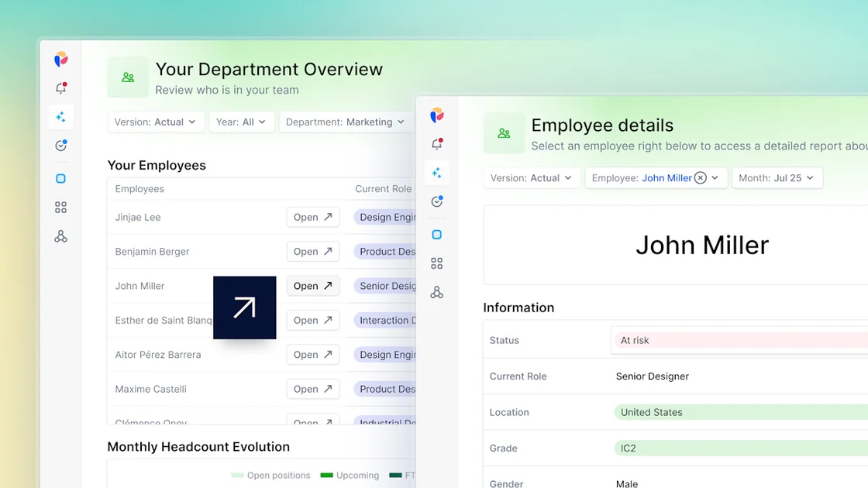Image resolution: width=868 pixels, height=488 pixels.
Task: Select the At risk status field
Action: coord(739,340)
